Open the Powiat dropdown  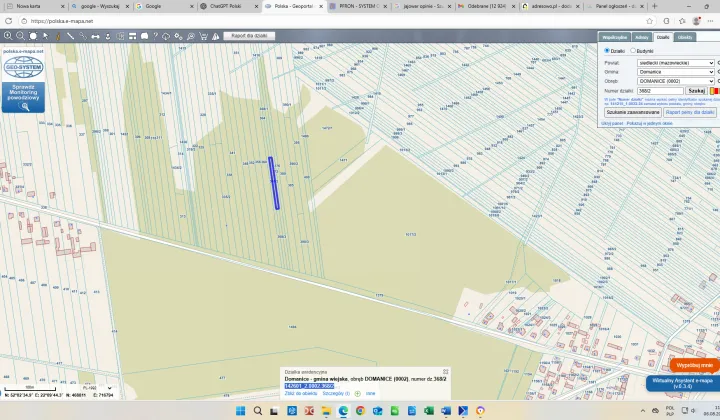coord(675,63)
